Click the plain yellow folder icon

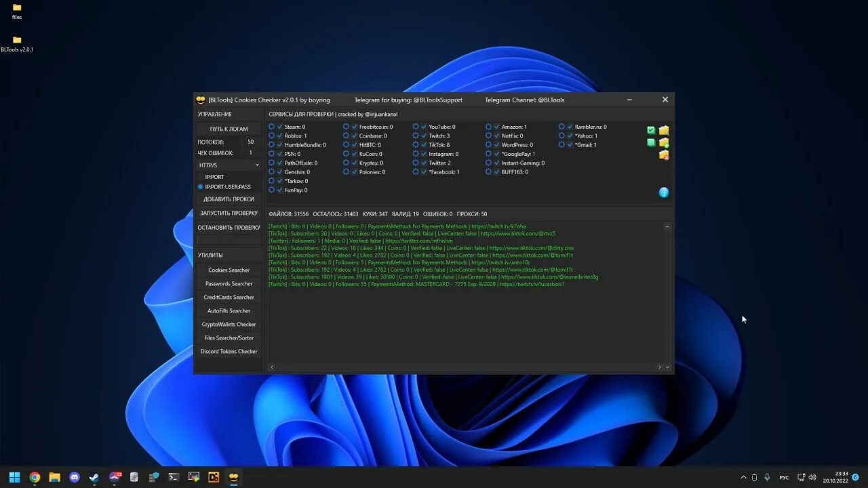(664, 130)
